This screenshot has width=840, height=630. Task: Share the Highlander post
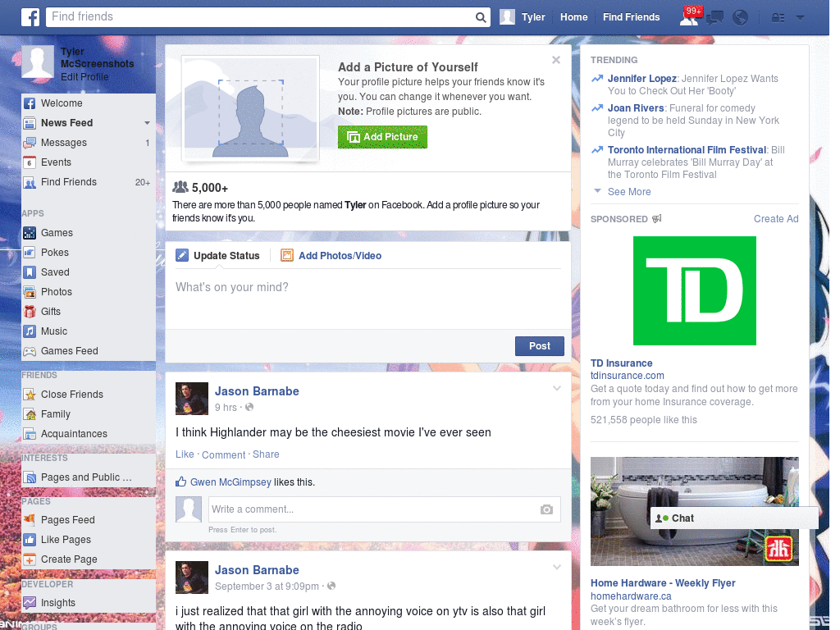[x=266, y=454]
